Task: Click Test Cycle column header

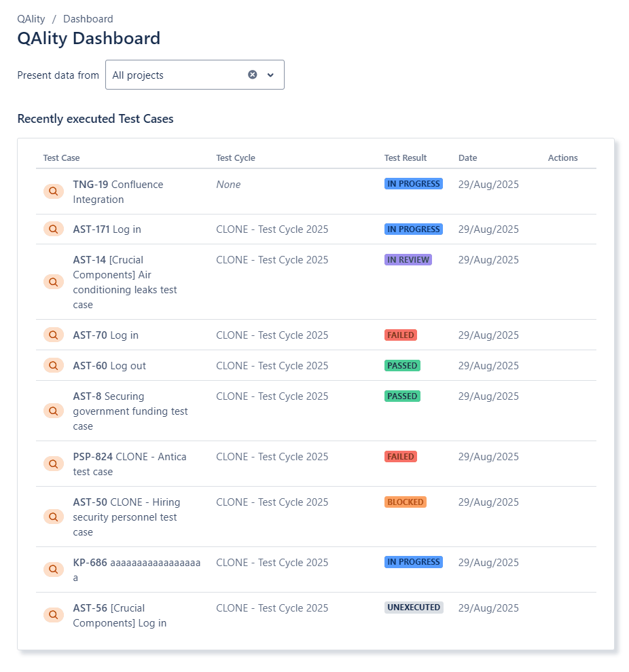Action: [236, 157]
